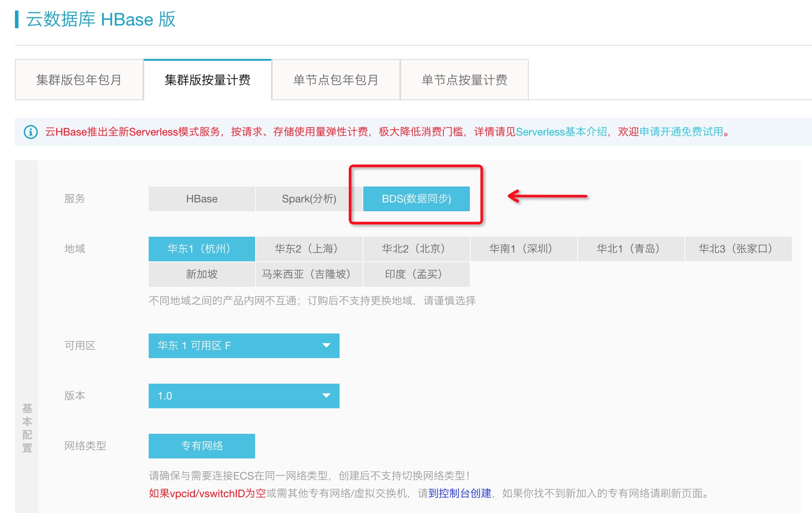This screenshot has width=812, height=513.
Task: Select region 华东2（上海）
Action: click(x=309, y=249)
